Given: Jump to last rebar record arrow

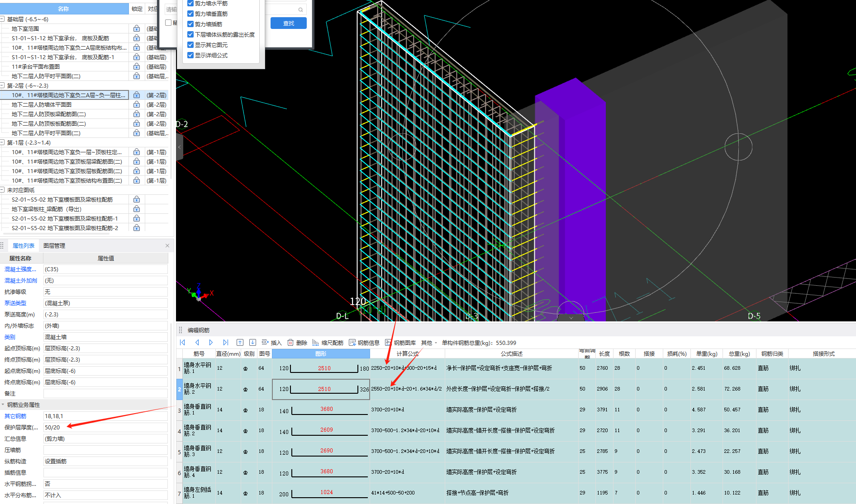Looking at the screenshot, I should pyautogui.click(x=225, y=343).
